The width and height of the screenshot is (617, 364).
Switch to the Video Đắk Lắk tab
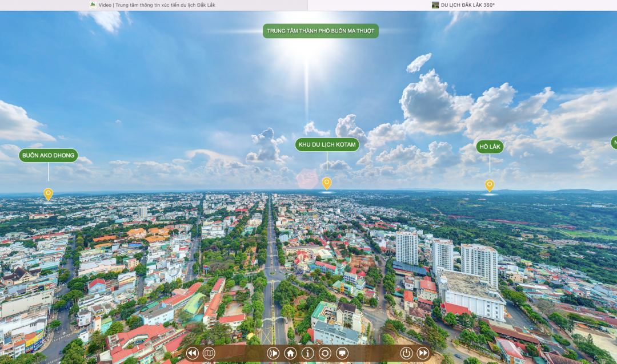click(154, 5)
